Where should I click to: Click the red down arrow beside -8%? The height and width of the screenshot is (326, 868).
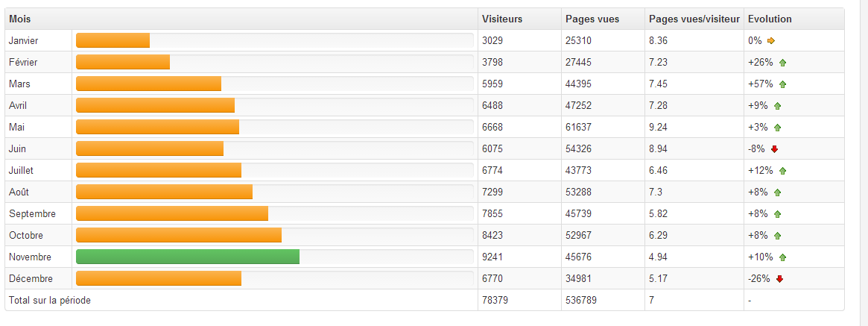[774, 149]
